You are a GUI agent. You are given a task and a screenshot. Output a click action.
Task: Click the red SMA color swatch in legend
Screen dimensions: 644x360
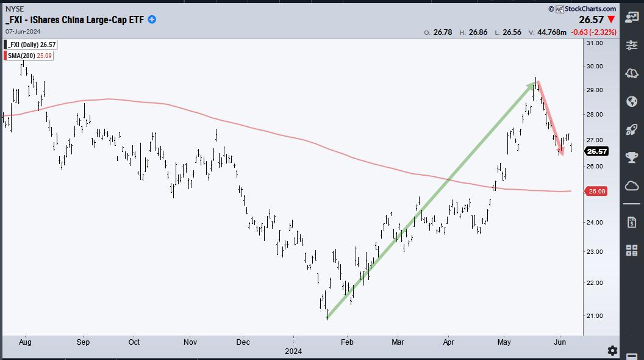pos(6,55)
